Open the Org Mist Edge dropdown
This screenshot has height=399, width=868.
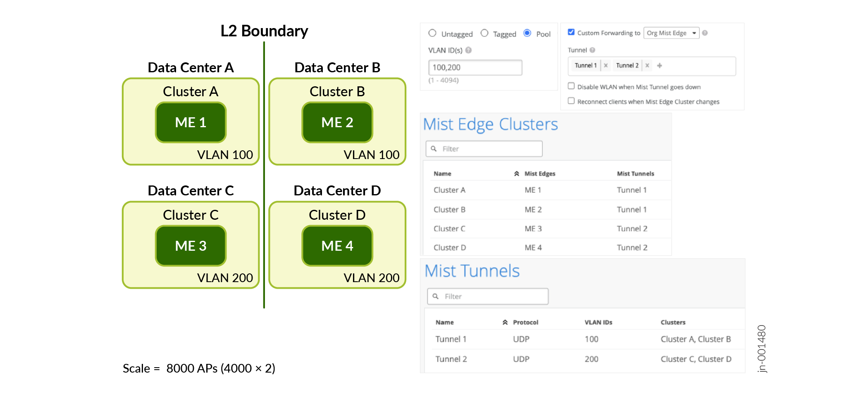tap(671, 33)
